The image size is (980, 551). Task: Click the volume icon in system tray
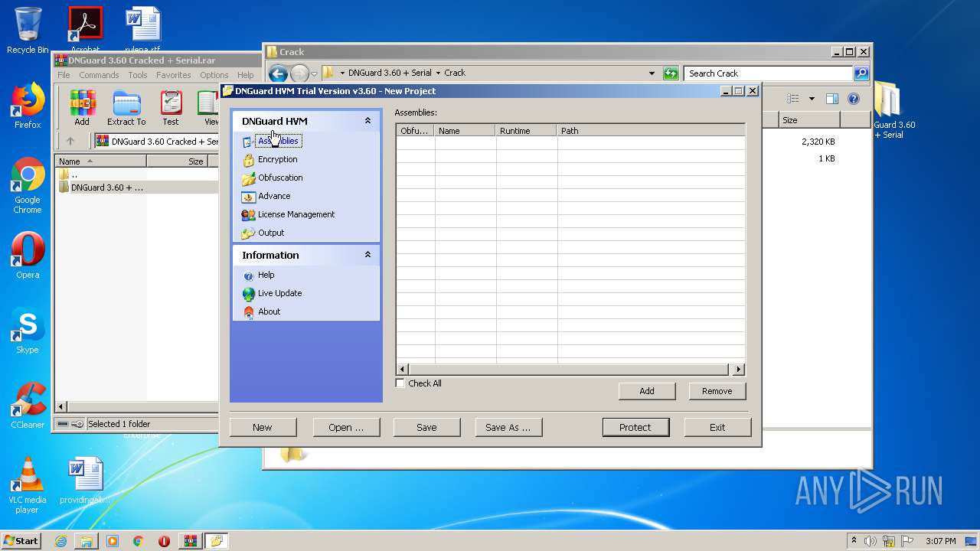pyautogui.click(x=870, y=541)
